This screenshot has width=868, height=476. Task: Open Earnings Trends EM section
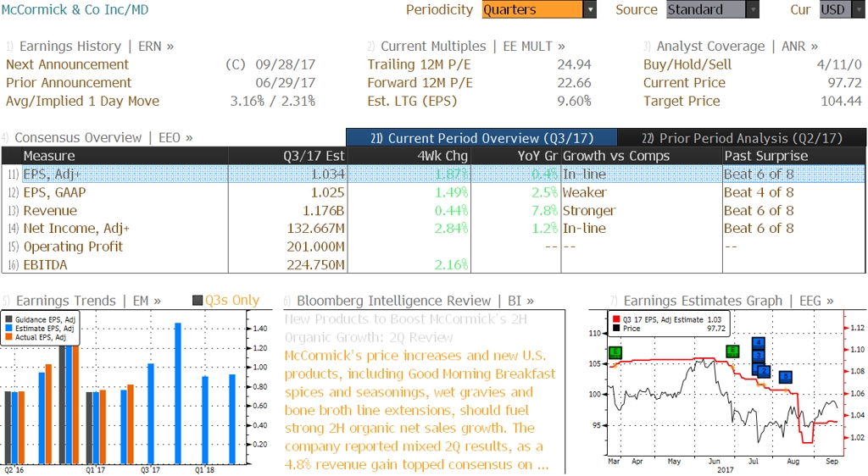pyautogui.click(x=82, y=300)
